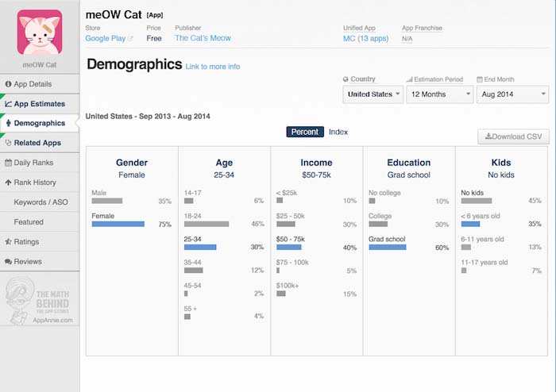Expand the Estimation Period dropdown

(x=440, y=94)
